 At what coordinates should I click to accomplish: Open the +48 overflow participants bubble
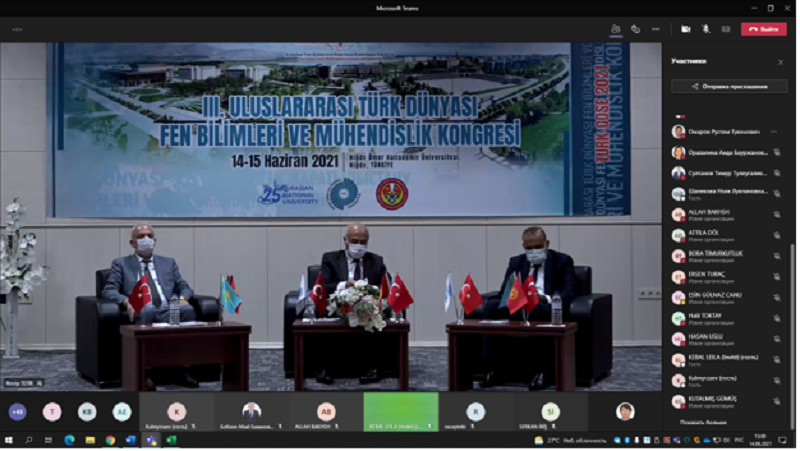coord(17,411)
